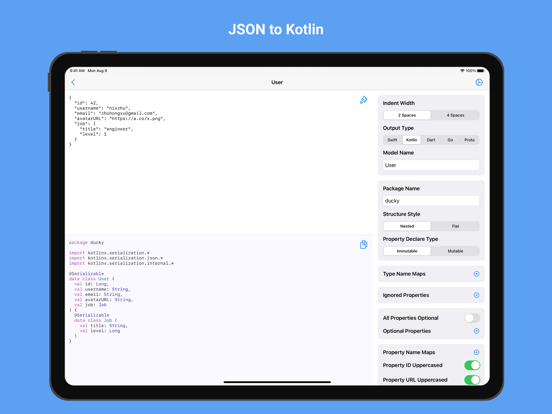Add a Type Name Map entry

click(x=476, y=274)
